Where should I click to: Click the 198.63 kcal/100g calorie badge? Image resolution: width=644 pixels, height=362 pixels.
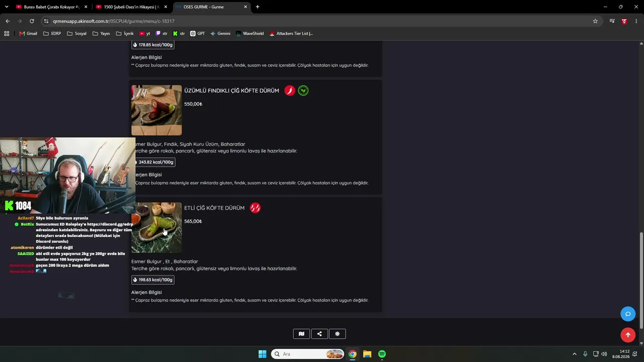click(153, 280)
